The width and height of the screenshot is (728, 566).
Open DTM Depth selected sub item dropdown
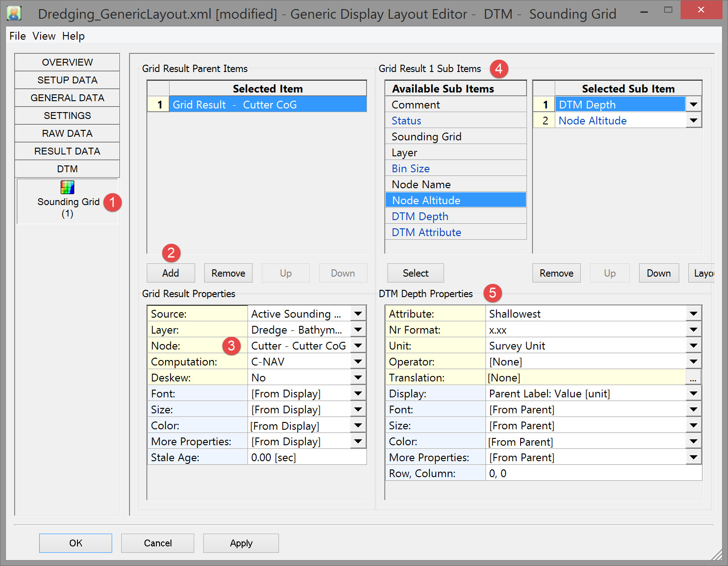click(693, 105)
